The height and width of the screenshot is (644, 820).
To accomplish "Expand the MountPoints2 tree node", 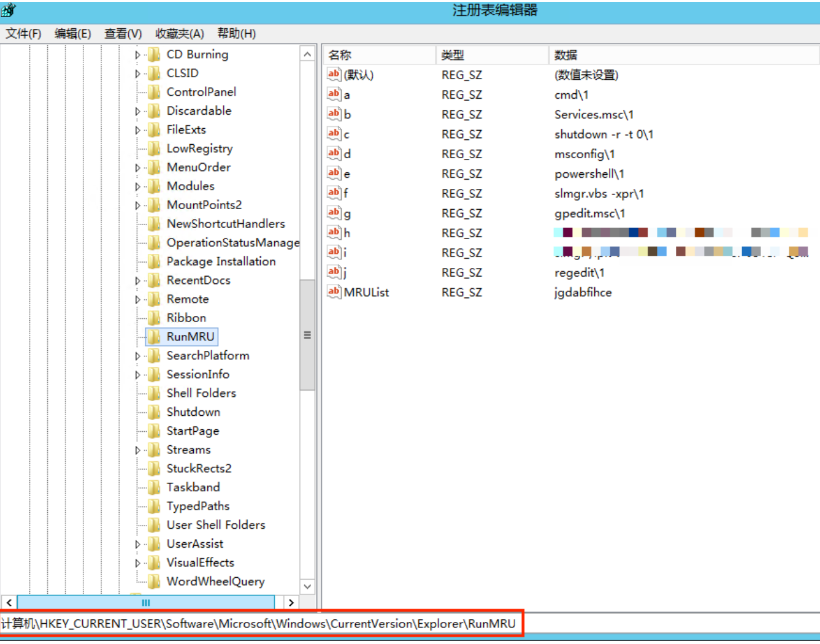I will click(137, 205).
